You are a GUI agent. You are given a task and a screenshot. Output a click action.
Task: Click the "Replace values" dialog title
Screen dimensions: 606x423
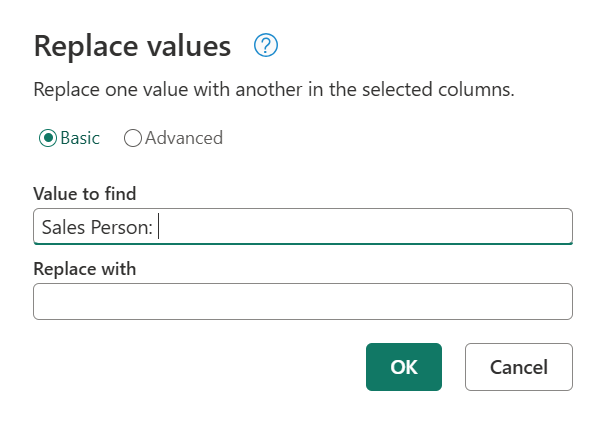click(132, 46)
